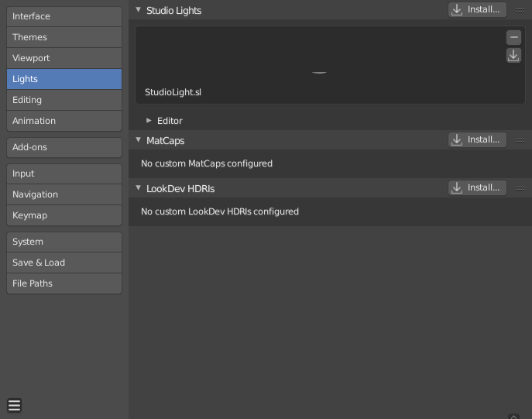
Task: Click 'No custom LookDev HDRIs configured' text
Action: point(220,211)
